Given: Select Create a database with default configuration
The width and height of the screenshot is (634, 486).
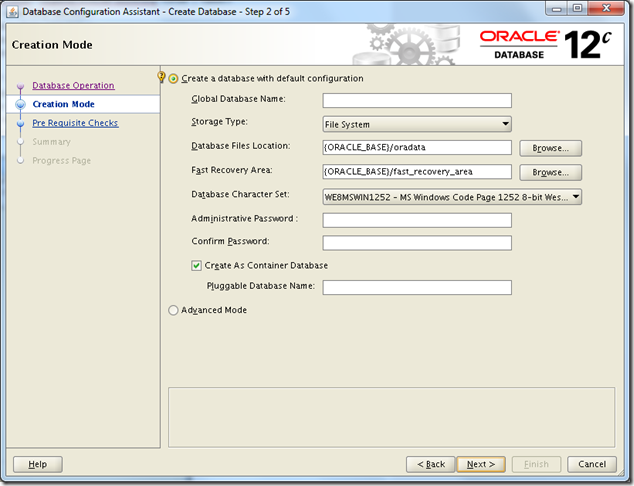Looking at the screenshot, I should pyautogui.click(x=174, y=78).
